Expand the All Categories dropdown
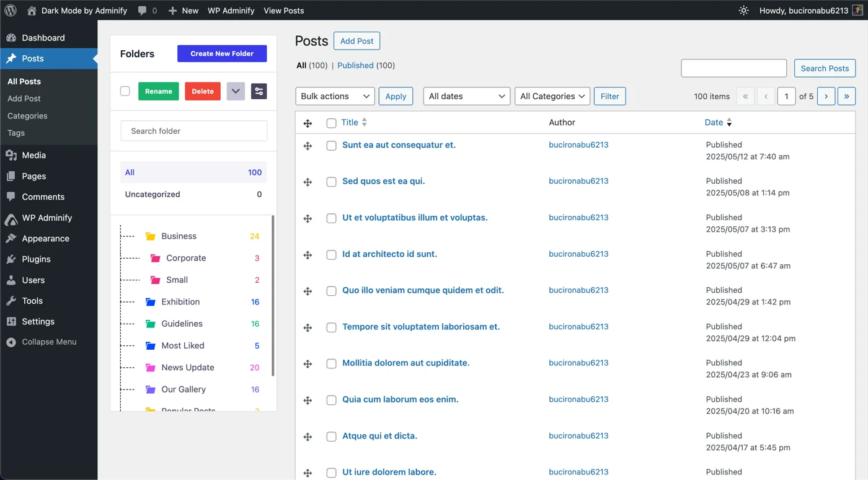Viewport: 868px width, 480px height. (x=552, y=96)
